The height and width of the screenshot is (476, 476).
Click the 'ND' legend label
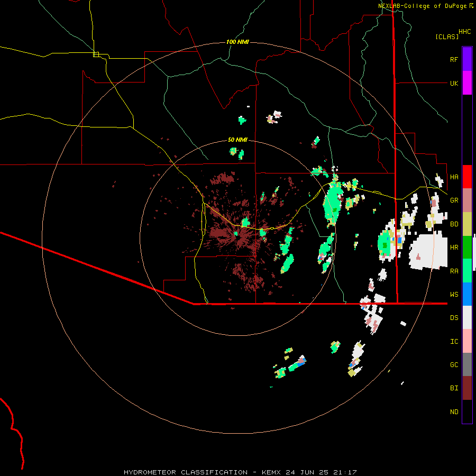click(x=454, y=412)
